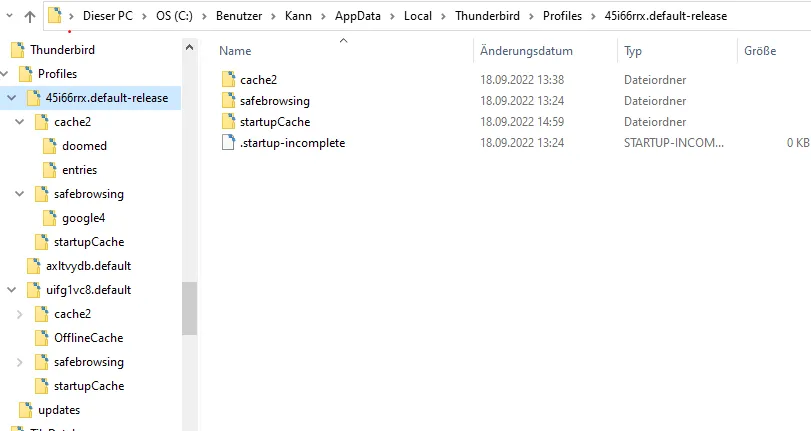
Task: Expand safebrowsing under uifg1vc8.default
Action: pyautogui.click(x=20, y=362)
